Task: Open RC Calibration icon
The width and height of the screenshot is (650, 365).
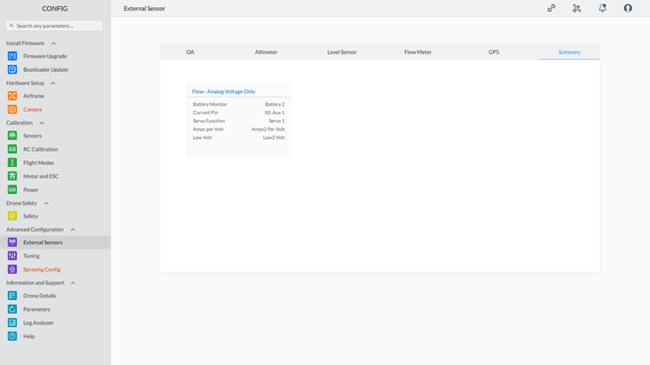Action: coord(12,149)
